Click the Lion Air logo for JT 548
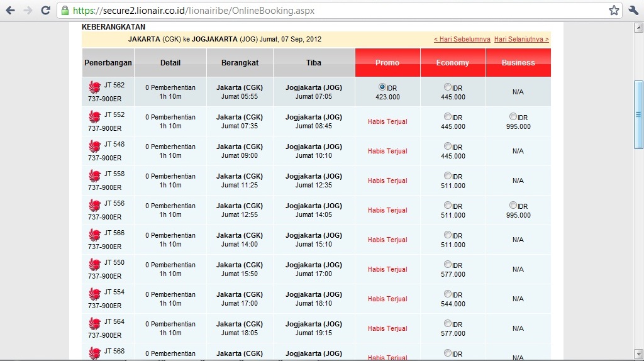Viewport: 644px width, 361px height. coord(94,146)
